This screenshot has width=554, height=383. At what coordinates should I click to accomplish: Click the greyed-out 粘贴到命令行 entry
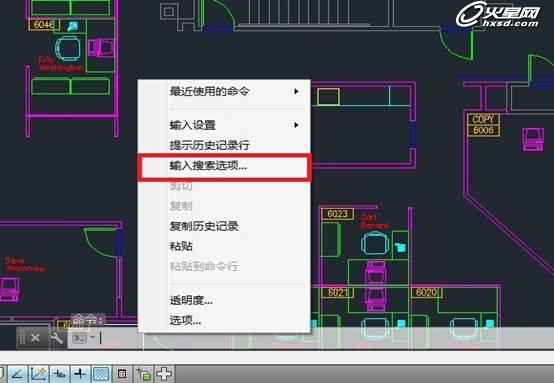pyautogui.click(x=224, y=266)
